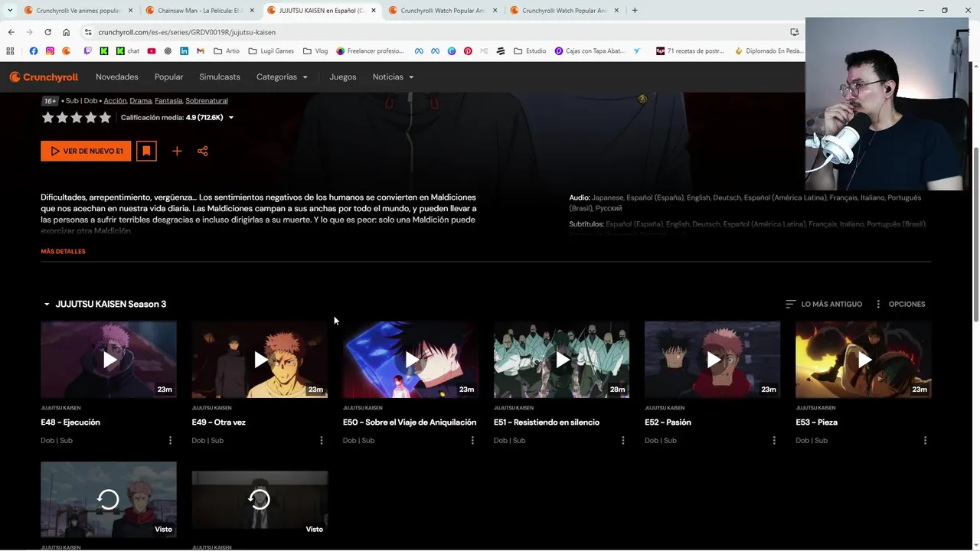Play episode E53 - Pieza

coord(863,360)
